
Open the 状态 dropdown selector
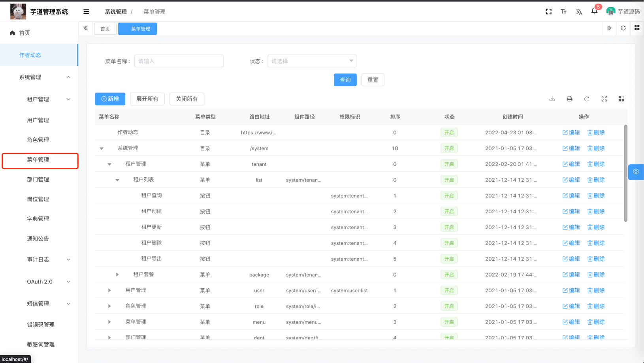point(312,61)
